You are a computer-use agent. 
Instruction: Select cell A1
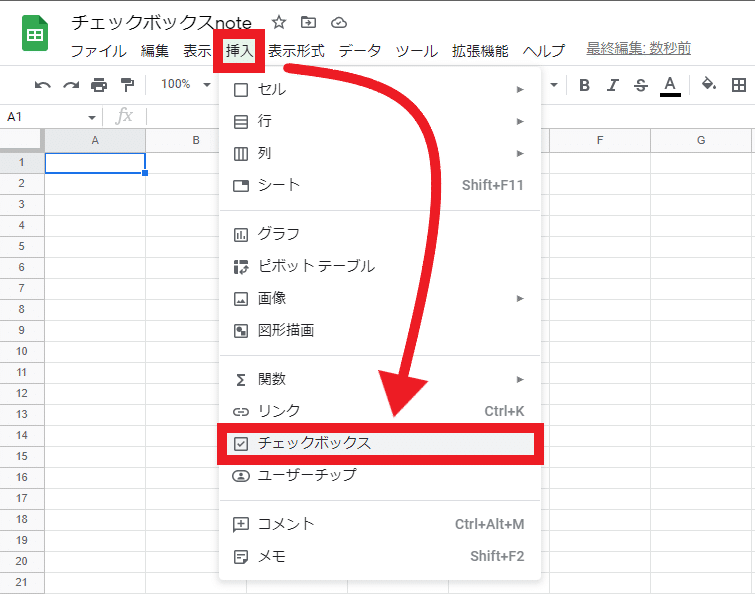point(95,163)
